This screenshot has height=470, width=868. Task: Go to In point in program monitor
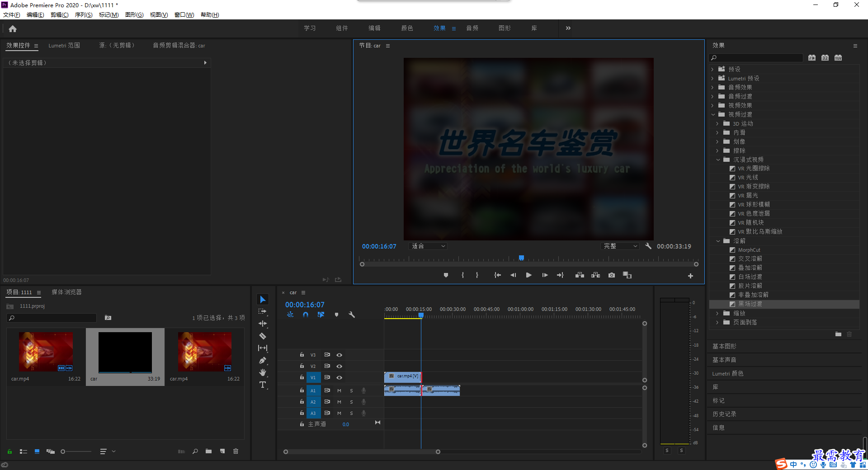(x=497, y=275)
